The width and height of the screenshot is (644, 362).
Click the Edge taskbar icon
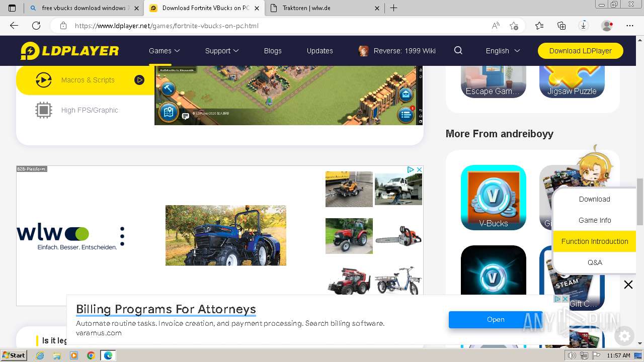(x=108, y=355)
